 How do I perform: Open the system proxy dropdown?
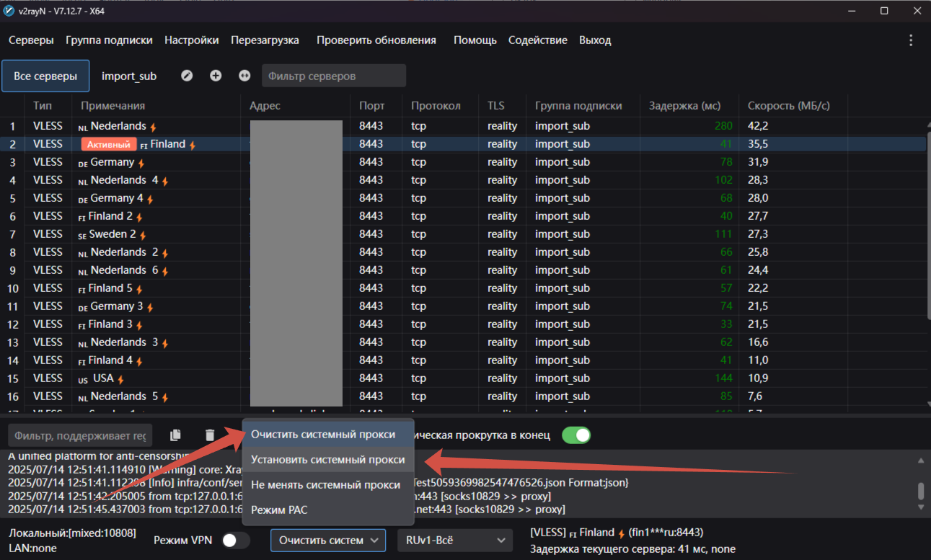point(328,540)
